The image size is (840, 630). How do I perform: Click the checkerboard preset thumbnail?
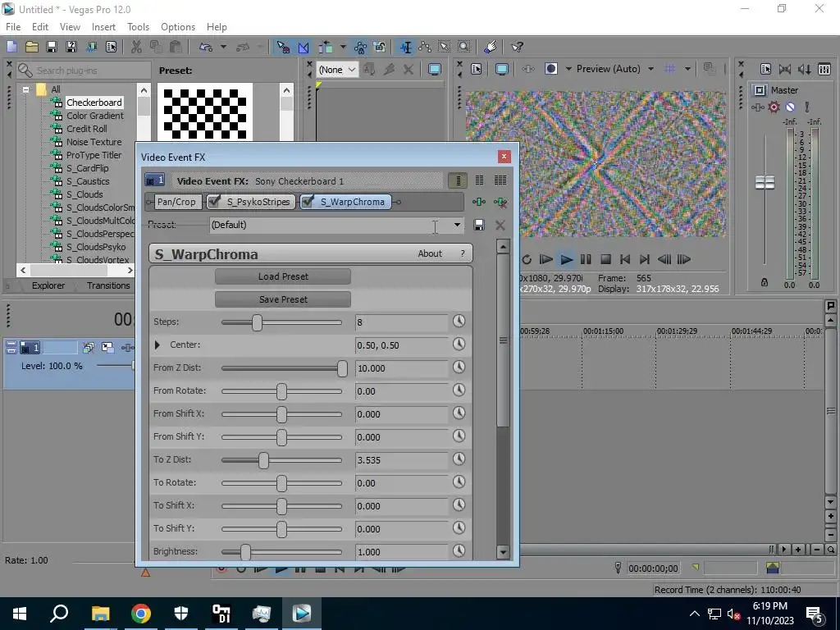pos(204,113)
